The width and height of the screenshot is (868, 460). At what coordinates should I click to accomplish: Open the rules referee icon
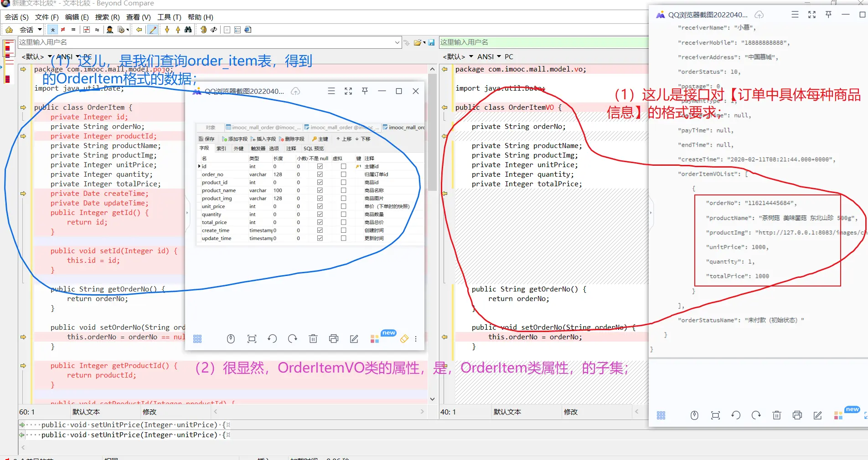[110, 30]
